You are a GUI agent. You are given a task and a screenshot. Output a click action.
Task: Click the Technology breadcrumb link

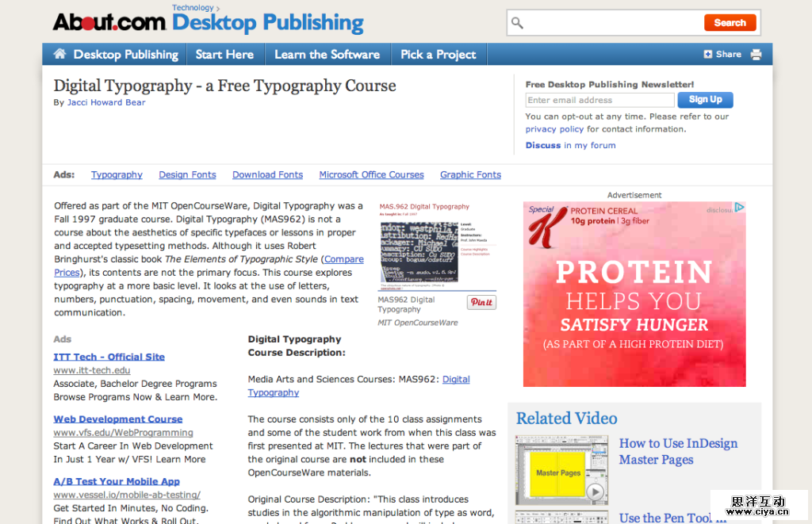(193, 8)
